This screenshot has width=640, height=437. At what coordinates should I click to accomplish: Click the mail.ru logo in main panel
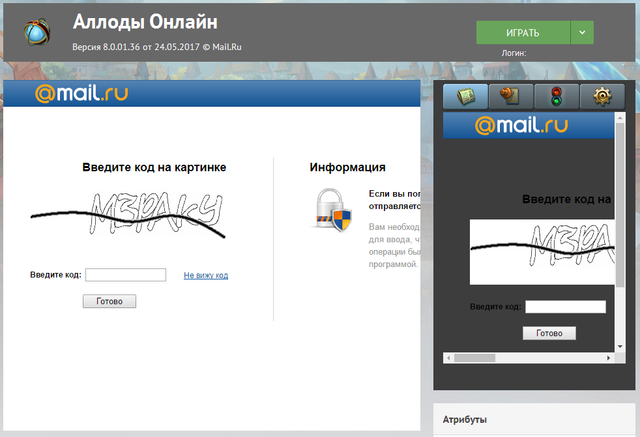pyautogui.click(x=81, y=95)
